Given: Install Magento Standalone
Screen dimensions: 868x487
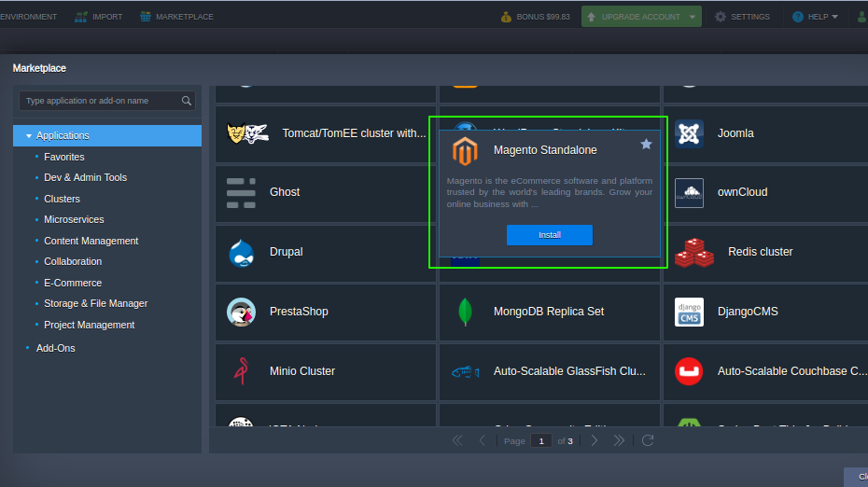Looking at the screenshot, I should click(549, 235).
